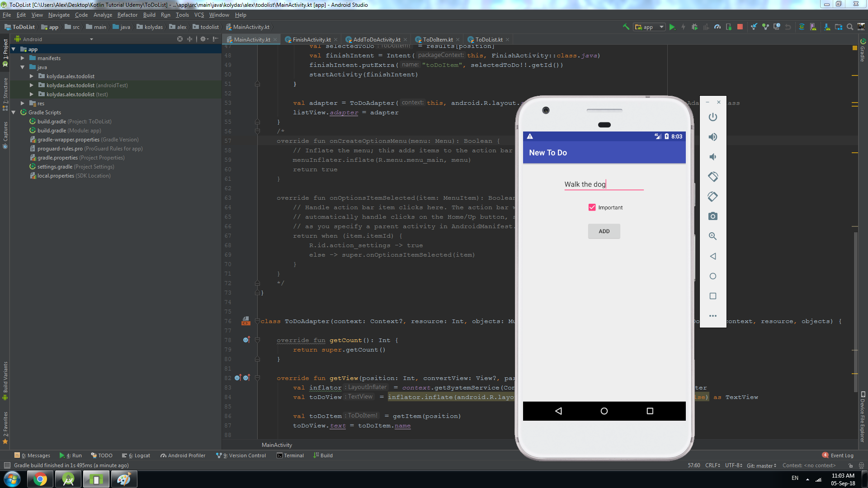This screenshot has height=488, width=868.
Task: Expand kolydas.alex.todolist (test) package
Action: point(32,94)
